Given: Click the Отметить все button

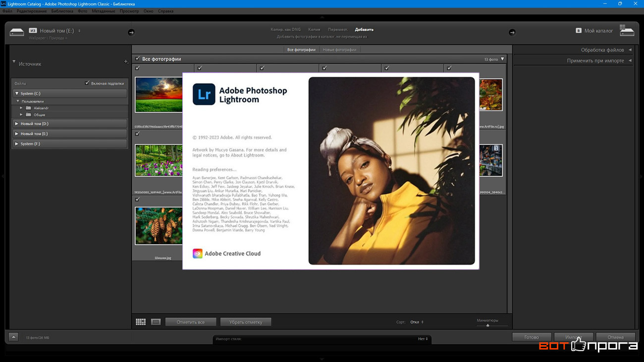Looking at the screenshot, I should (x=191, y=322).
